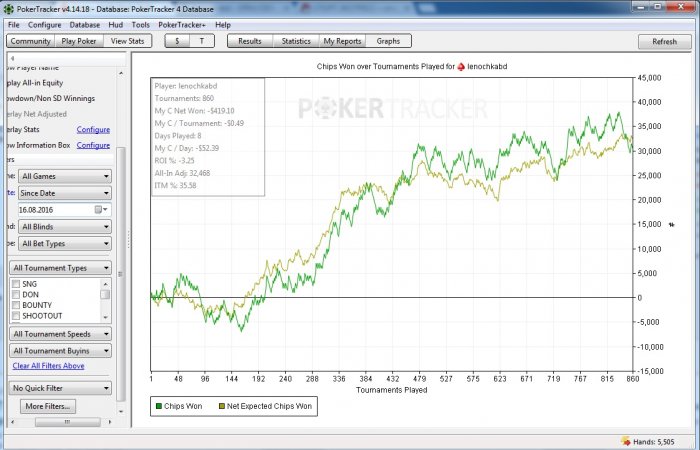Expand the All Blinds dropdown
The width and height of the screenshot is (700, 450).
tap(65, 227)
